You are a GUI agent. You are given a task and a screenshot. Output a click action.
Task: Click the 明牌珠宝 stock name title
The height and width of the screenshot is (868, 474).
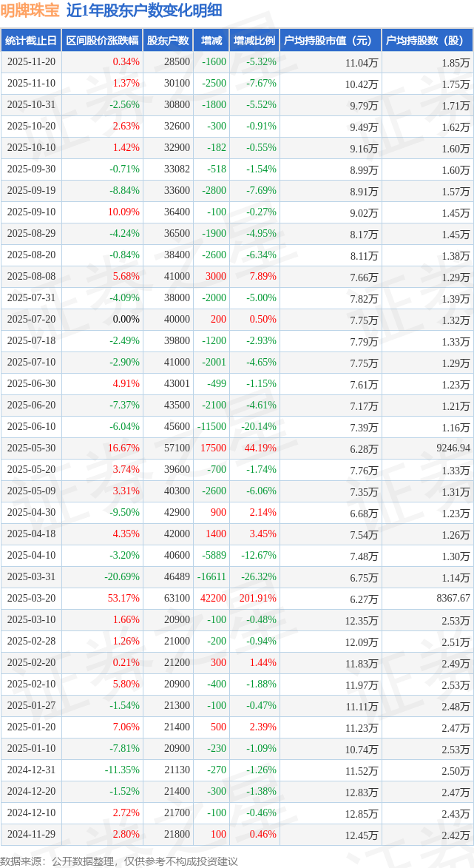point(30,10)
